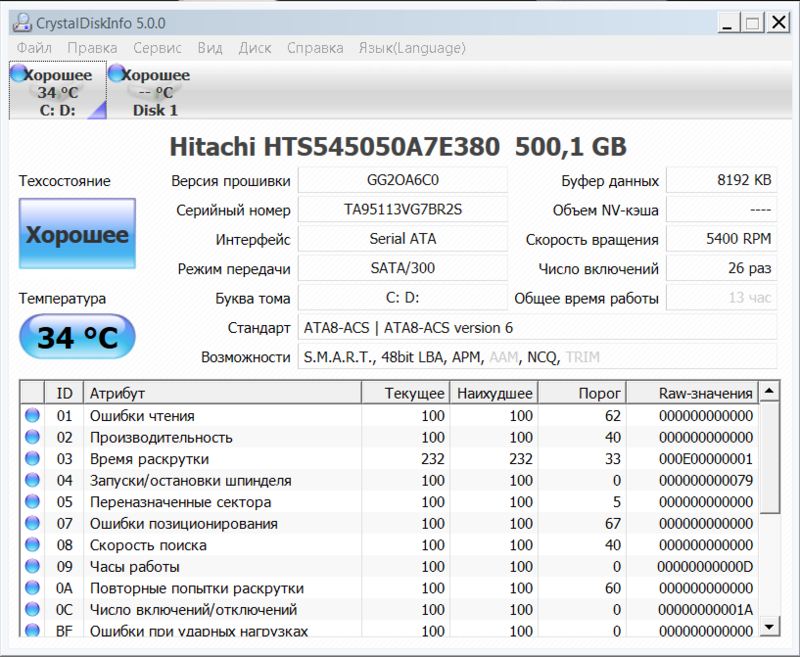Click the SATA/300 transfer mode field
The width and height of the screenshot is (800, 657).
[x=403, y=268]
